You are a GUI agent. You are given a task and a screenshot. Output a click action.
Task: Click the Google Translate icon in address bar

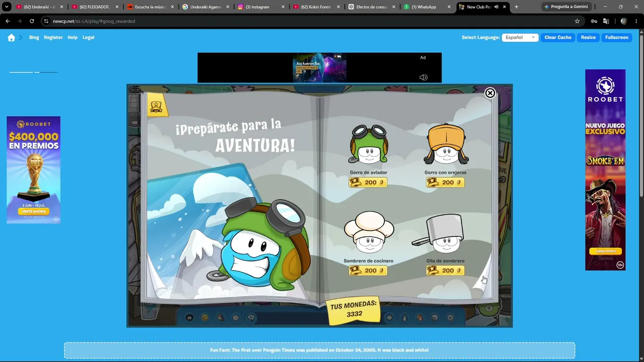[x=606, y=21]
